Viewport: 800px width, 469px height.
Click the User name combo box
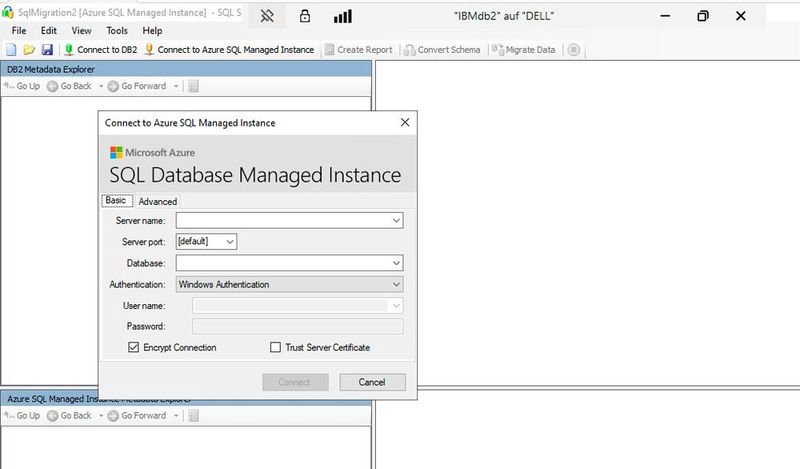[x=297, y=306]
